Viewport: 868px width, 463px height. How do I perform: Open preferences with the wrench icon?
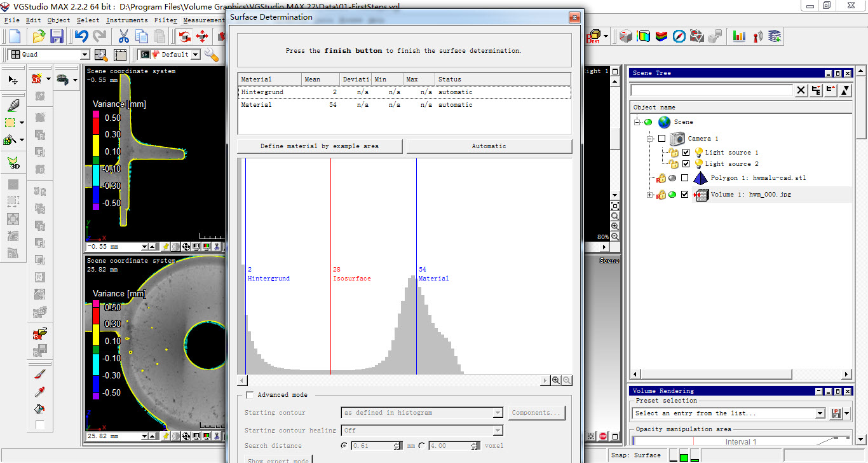pyautogui.click(x=212, y=55)
